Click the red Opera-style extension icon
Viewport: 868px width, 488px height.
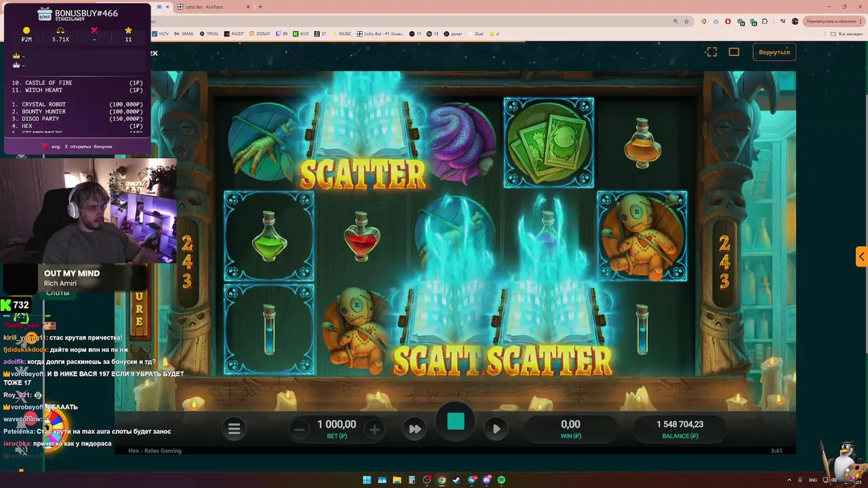[x=728, y=21]
